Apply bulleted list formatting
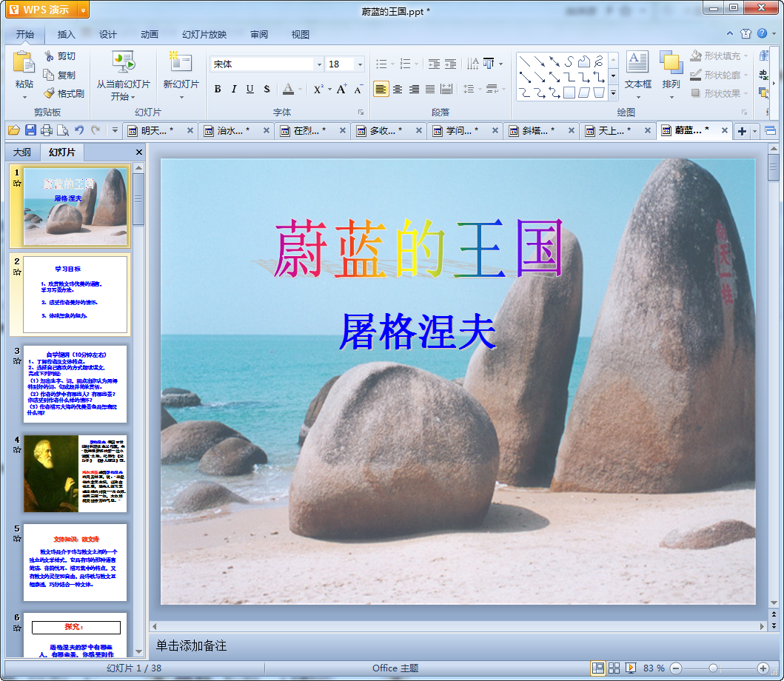The height and width of the screenshot is (681, 784). click(381, 64)
